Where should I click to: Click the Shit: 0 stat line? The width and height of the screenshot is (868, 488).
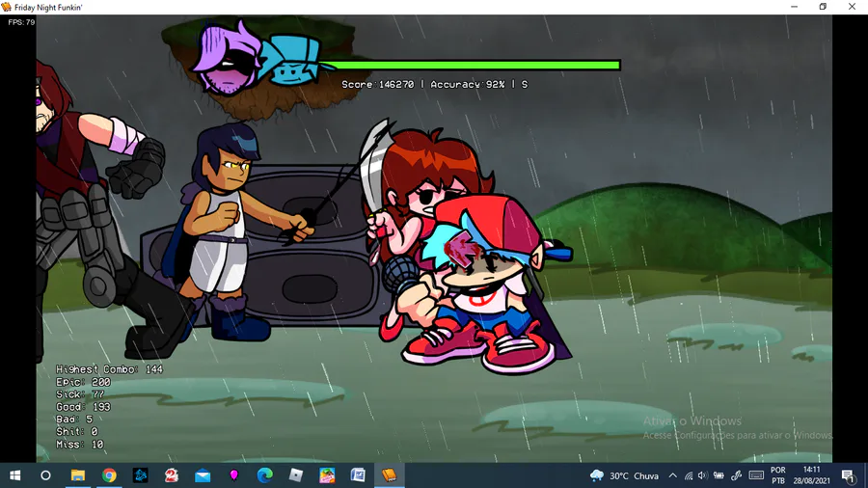coord(77,431)
